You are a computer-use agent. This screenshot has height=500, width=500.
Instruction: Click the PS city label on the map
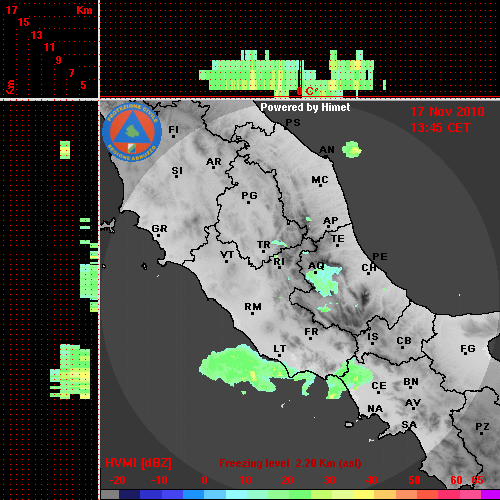pyautogui.click(x=293, y=123)
